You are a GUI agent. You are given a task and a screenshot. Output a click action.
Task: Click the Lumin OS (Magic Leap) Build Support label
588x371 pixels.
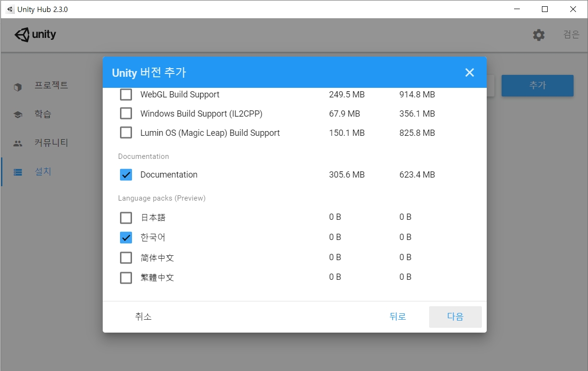click(210, 133)
